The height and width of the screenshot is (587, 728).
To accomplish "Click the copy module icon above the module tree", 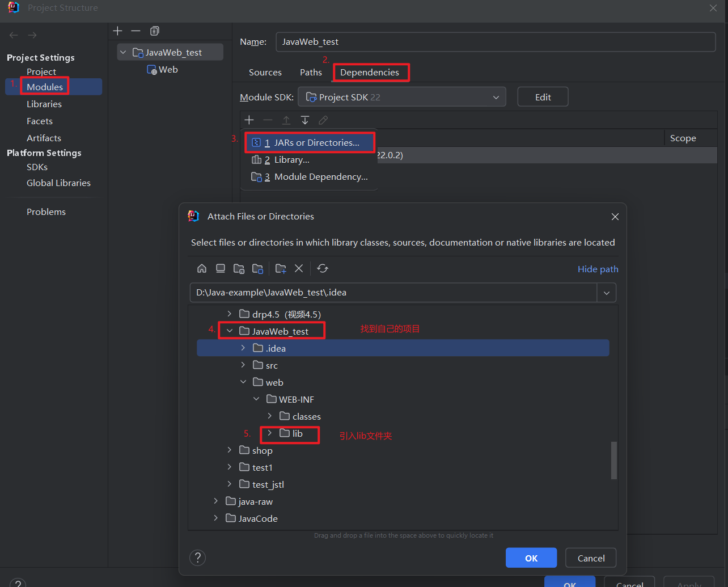I will (x=154, y=31).
